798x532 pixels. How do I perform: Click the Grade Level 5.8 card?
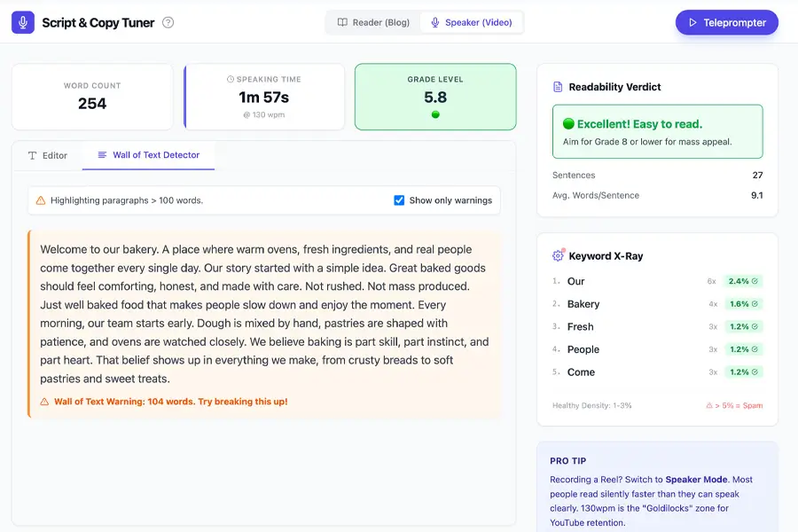tap(435, 97)
